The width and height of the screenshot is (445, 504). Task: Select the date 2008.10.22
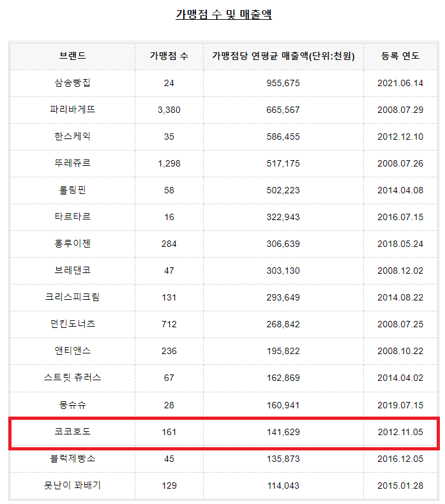(400, 351)
